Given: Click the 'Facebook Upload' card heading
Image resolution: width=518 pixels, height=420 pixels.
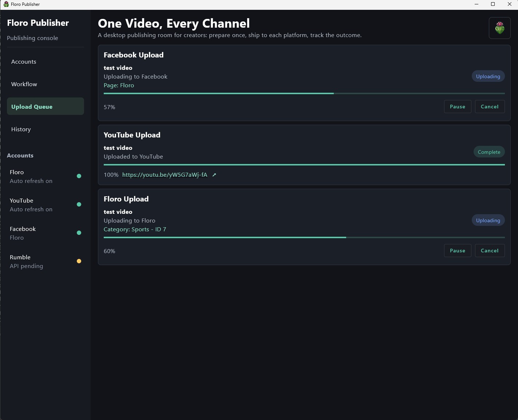Looking at the screenshot, I should click(x=134, y=55).
